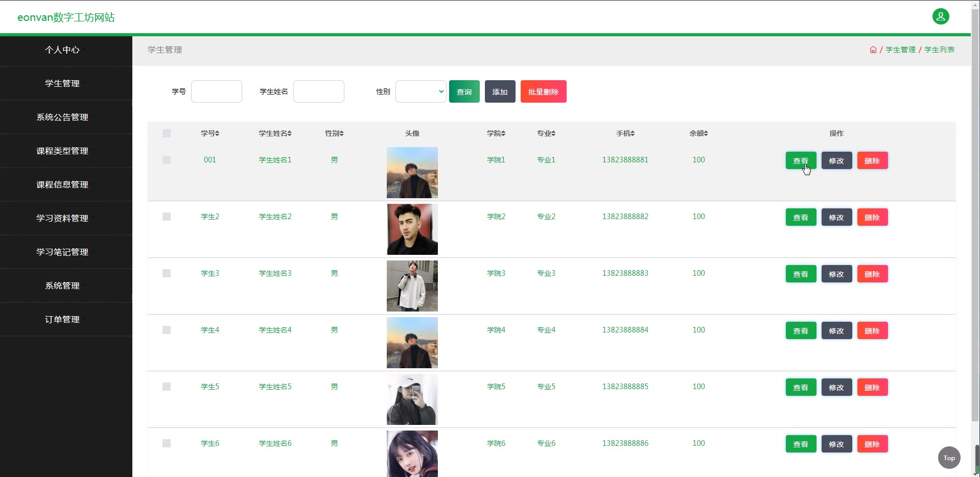This screenshot has width=980, height=477.
Task: Open avatar photo of 学生5
Action: pos(412,399)
